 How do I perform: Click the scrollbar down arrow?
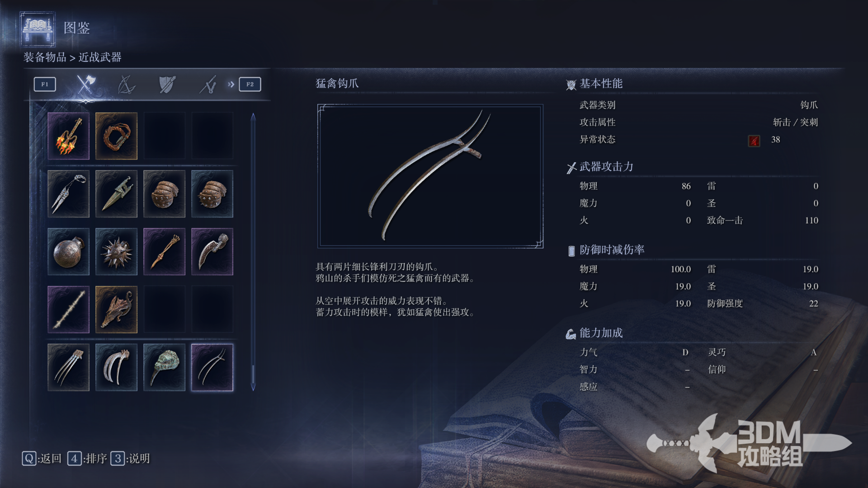(x=253, y=387)
